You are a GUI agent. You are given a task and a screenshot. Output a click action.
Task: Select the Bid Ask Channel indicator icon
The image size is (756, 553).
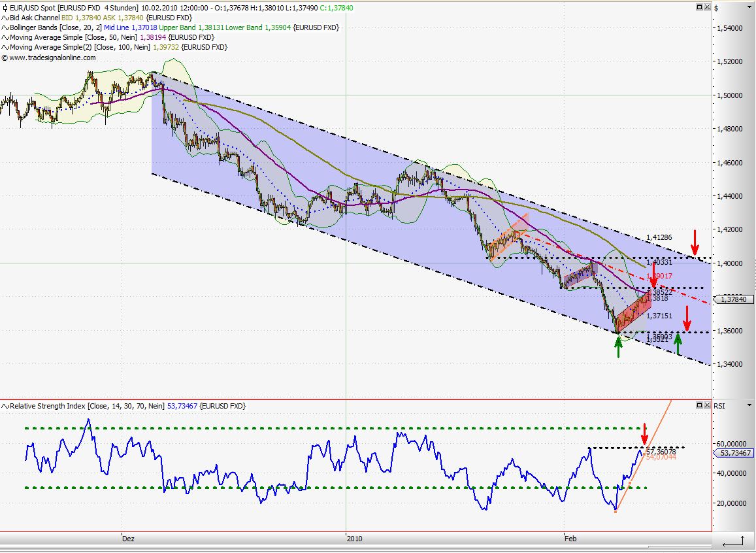5,18
